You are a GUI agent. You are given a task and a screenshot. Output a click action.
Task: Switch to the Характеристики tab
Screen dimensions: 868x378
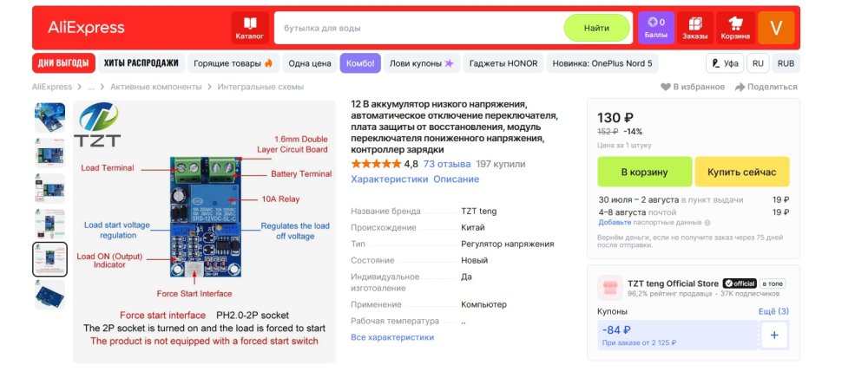[389, 179]
